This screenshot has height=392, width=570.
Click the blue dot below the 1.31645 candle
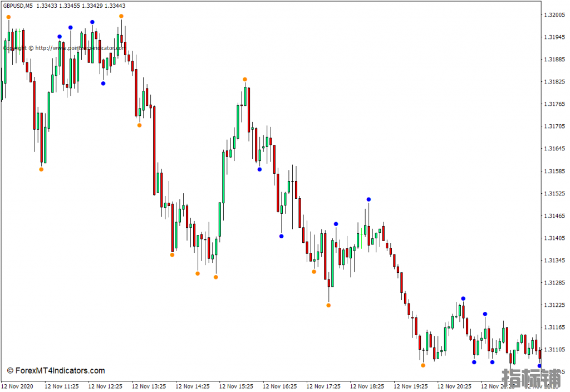coord(259,169)
